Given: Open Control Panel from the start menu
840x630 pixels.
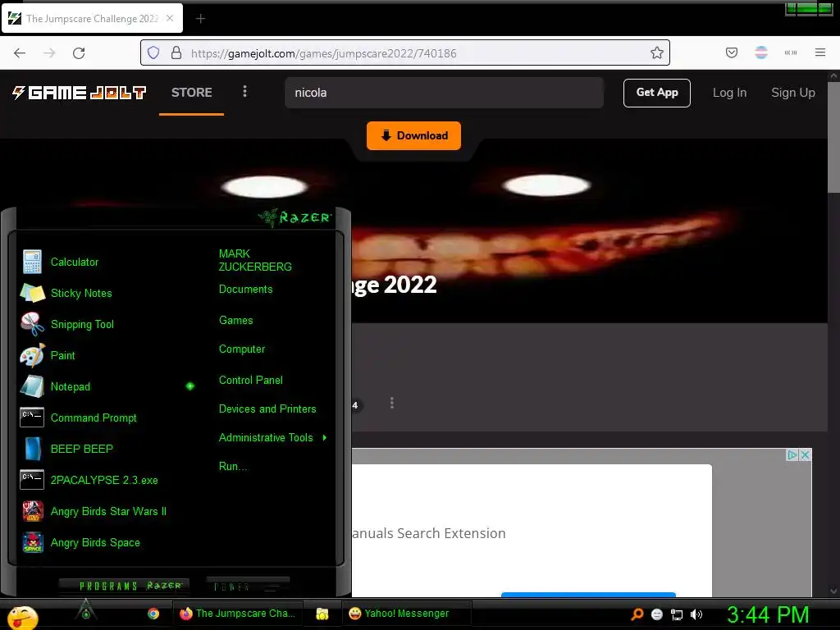Looking at the screenshot, I should (x=251, y=381).
